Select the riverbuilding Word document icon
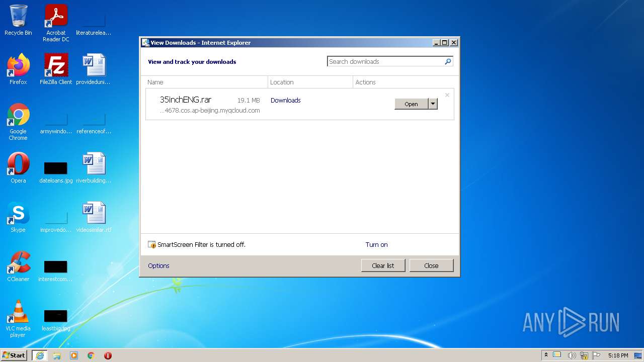 click(94, 168)
